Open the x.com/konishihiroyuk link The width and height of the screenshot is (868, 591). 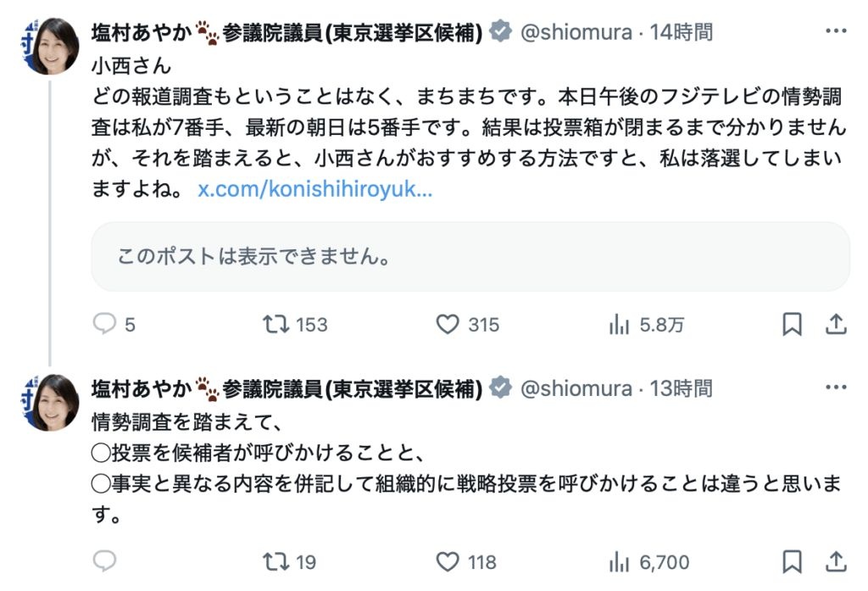pos(315,189)
